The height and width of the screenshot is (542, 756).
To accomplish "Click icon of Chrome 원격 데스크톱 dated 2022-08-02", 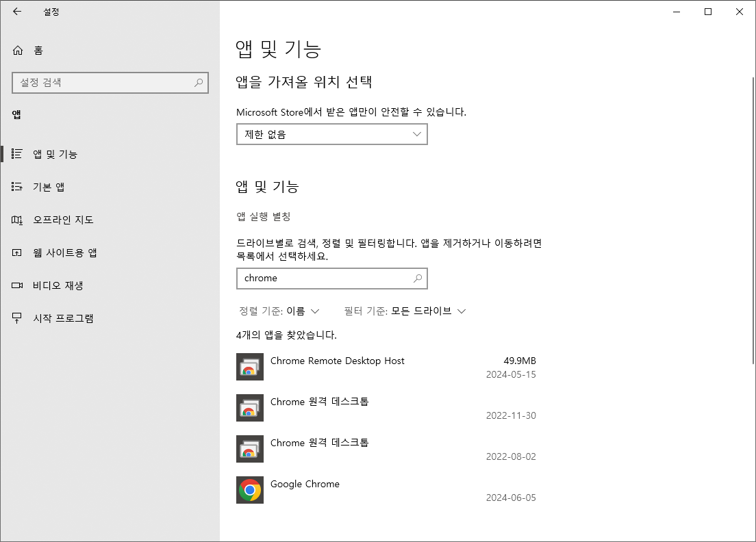I will [250, 448].
